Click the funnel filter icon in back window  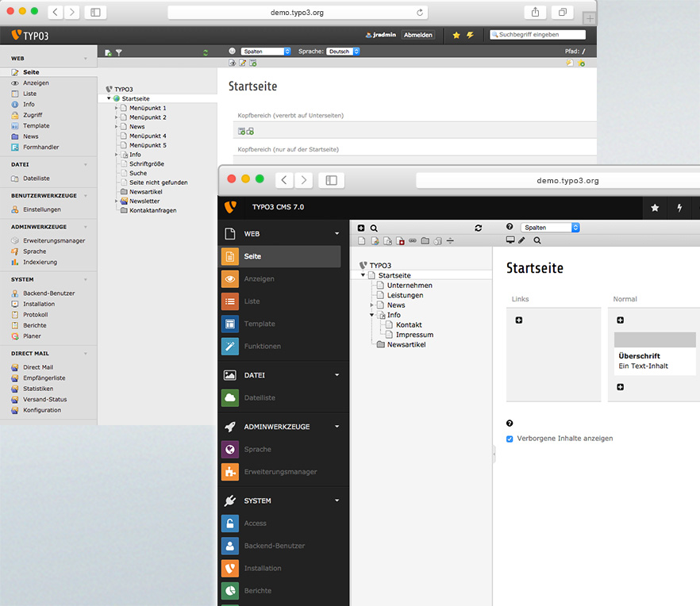119,52
